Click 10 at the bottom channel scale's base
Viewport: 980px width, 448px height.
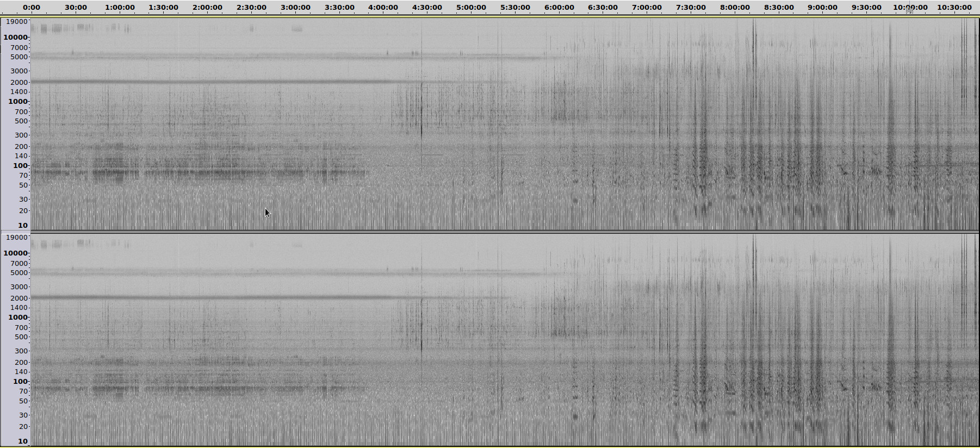tap(22, 441)
